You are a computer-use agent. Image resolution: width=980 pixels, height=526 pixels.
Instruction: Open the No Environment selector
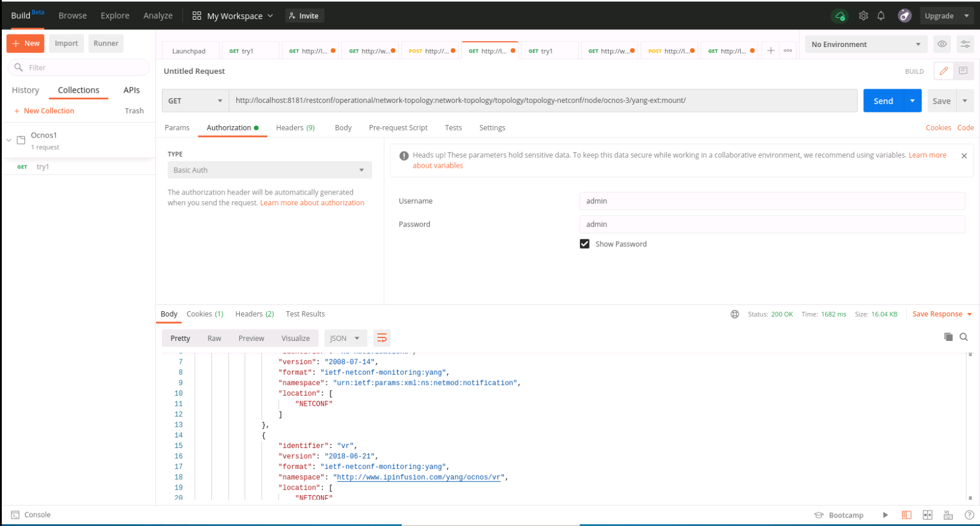865,45
